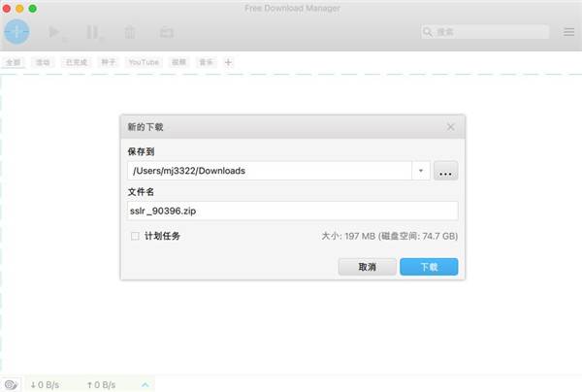The width and height of the screenshot is (582, 392).
Task: Select the YouTube filter tab
Action: pos(143,62)
